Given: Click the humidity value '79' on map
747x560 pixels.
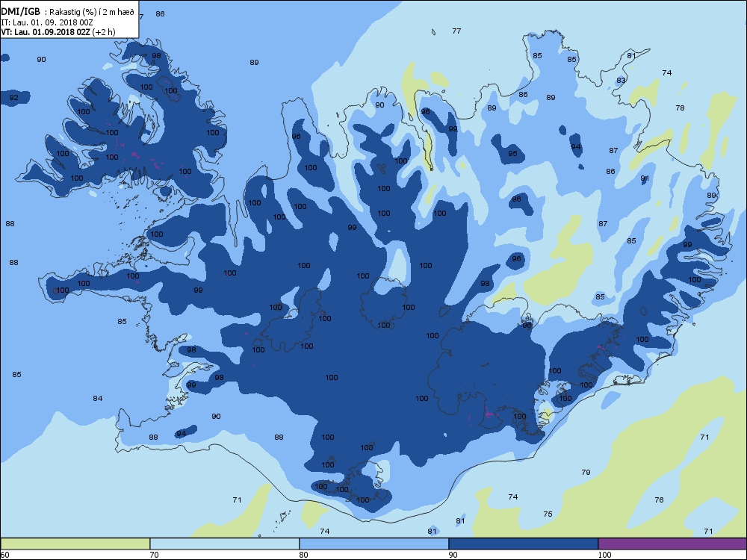Looking at the screenshot, I should [x=586, y=473].
